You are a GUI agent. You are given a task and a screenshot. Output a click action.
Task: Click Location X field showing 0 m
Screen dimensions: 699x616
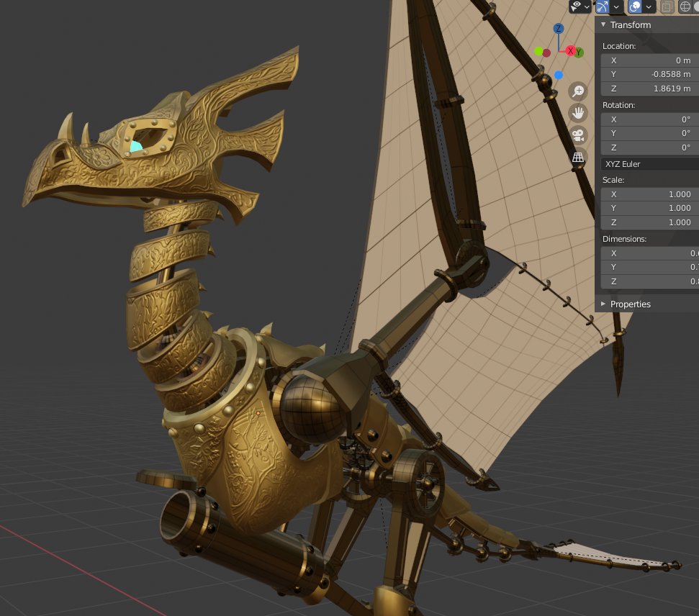pyautogui.click(x=650, y=60)
